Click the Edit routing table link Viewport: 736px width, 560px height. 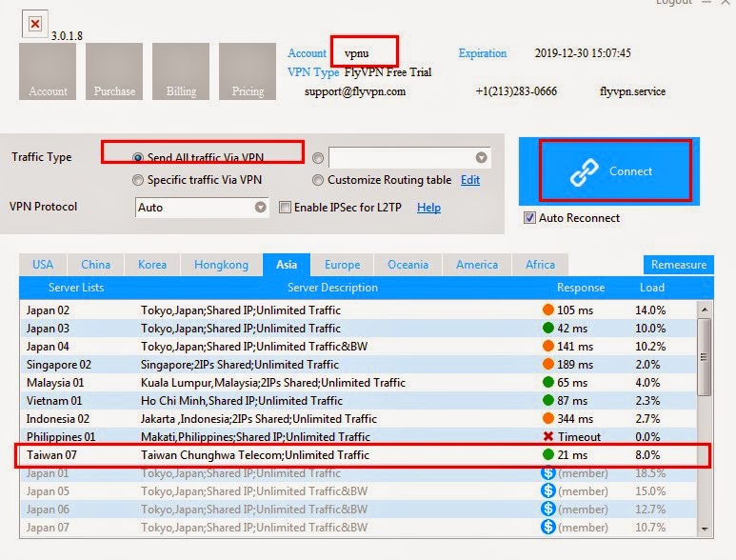(x=469, y=180)
